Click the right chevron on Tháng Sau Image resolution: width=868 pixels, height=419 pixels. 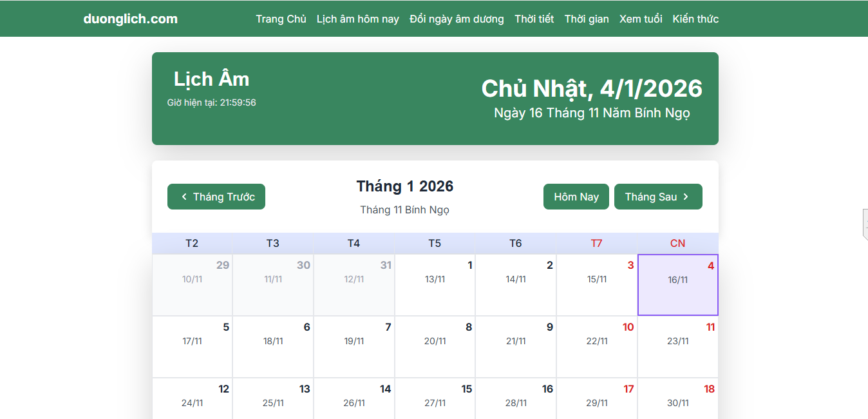[686, 197]
